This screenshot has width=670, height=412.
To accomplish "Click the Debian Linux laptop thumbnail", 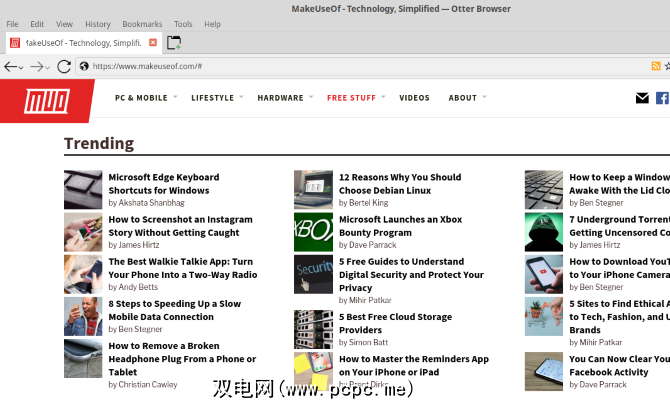I will pyautogui.click(x=313, y=190).
